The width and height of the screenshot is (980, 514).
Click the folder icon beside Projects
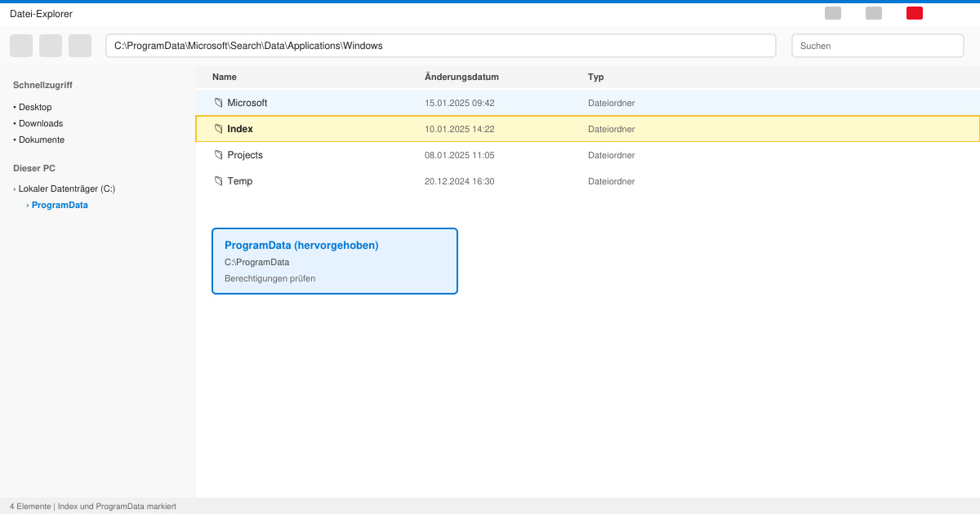[218, 155]
